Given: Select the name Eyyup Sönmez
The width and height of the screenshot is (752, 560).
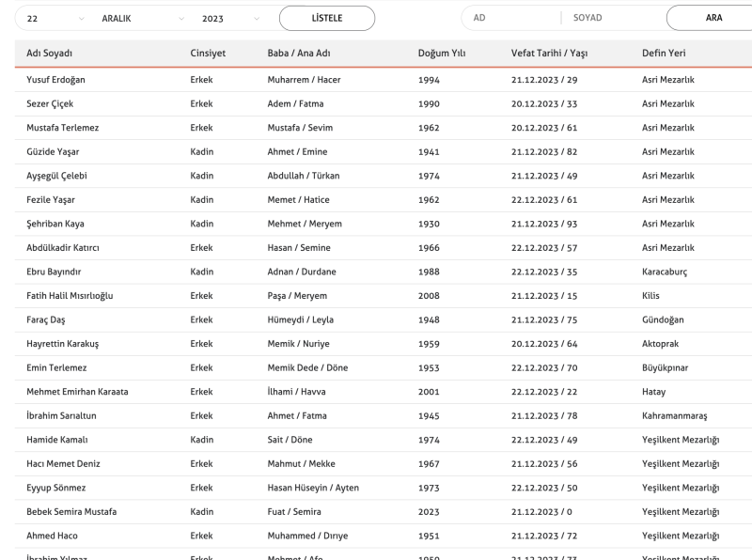Looking at the screenshot, I should click(56, 487).
